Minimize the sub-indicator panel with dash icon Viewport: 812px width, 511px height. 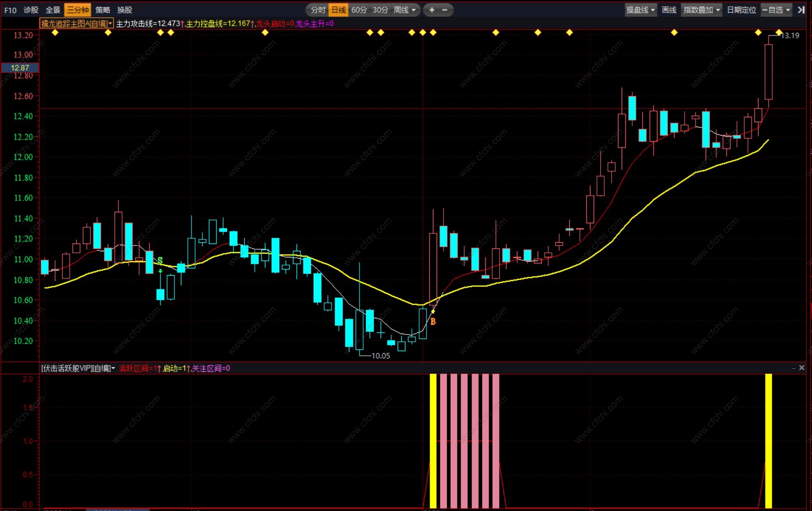coord(793,368)
